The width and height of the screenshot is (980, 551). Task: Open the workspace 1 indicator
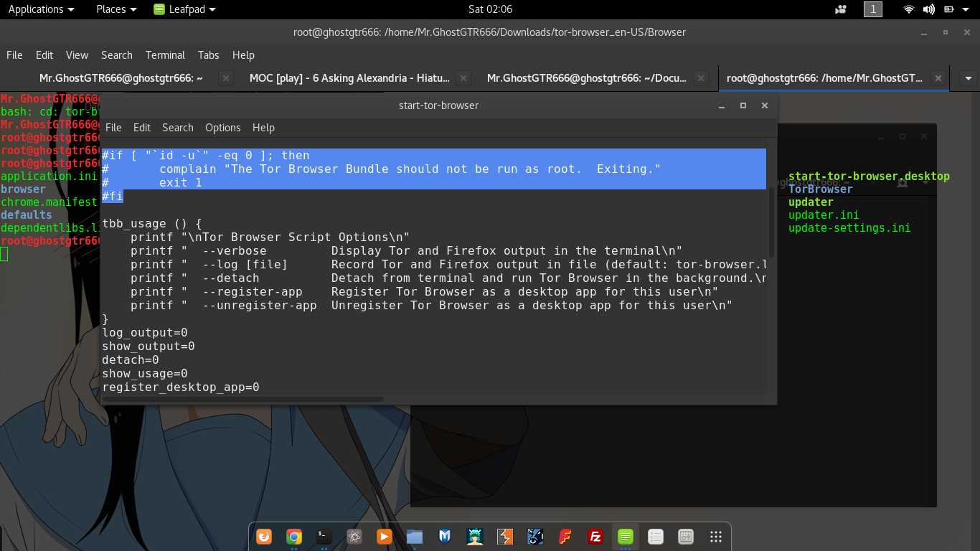873,9
